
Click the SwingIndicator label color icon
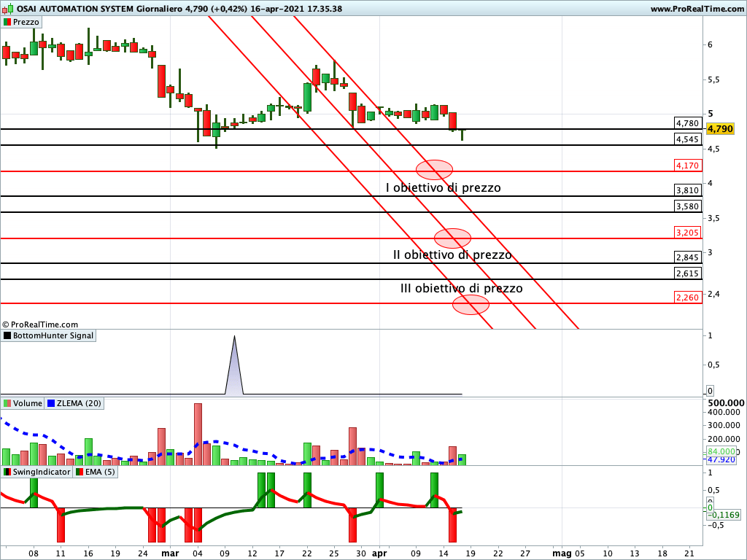(7, 472)
